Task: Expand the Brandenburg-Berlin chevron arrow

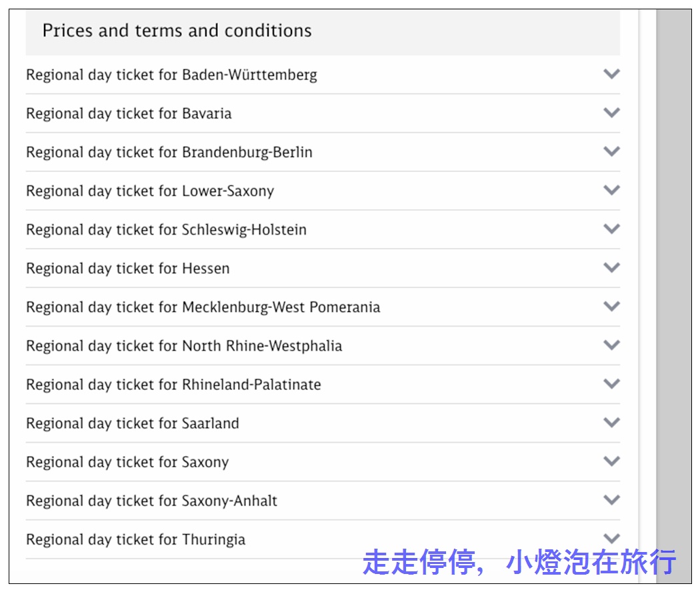Action: (x=611, y=151)
